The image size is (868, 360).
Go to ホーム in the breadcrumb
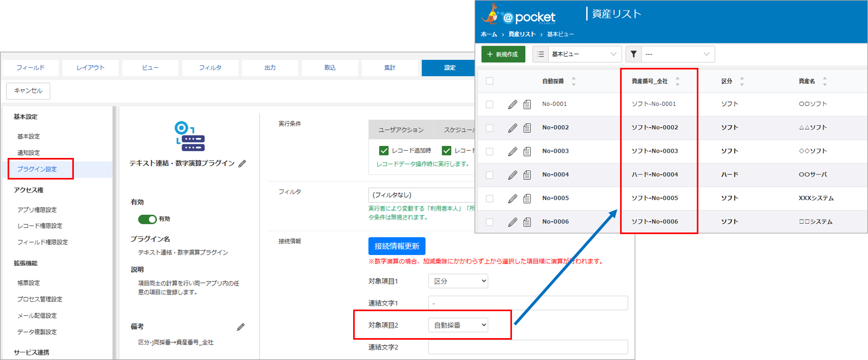tap(489, 34)
